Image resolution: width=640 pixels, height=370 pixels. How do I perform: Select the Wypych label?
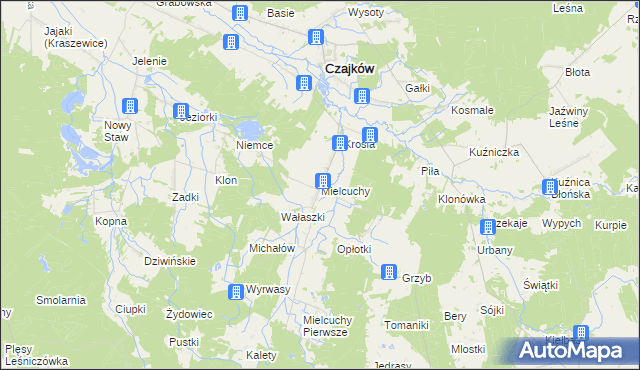pyautogui.click(x=561, y=224)
